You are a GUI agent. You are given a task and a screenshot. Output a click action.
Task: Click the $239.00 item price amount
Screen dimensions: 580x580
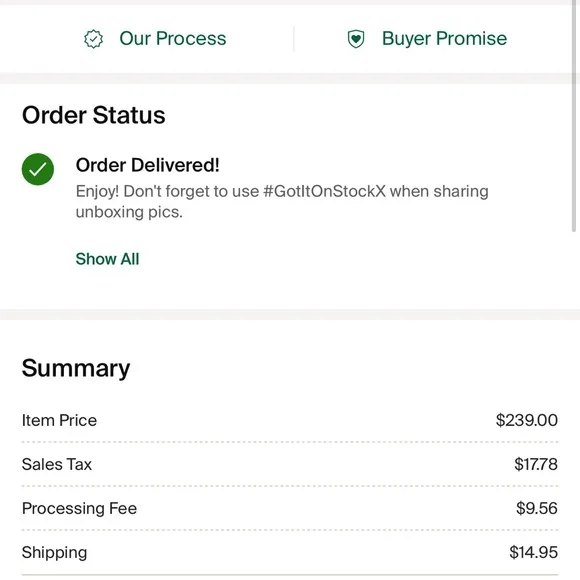tap(527, 420)
